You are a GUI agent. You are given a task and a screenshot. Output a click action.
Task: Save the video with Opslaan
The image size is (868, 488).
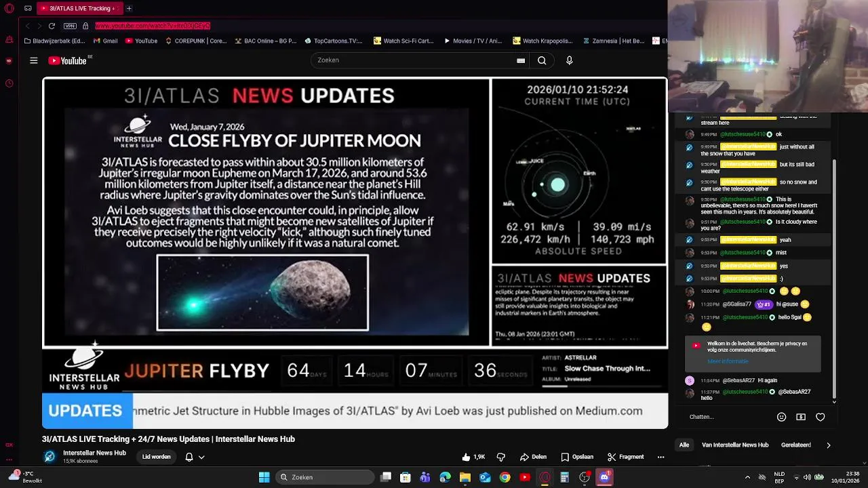point(577,457)
